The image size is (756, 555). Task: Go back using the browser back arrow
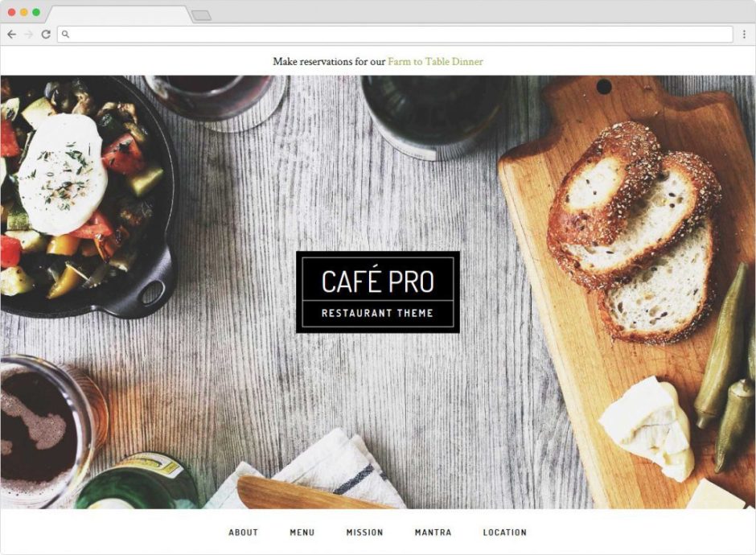pos(11,35)
